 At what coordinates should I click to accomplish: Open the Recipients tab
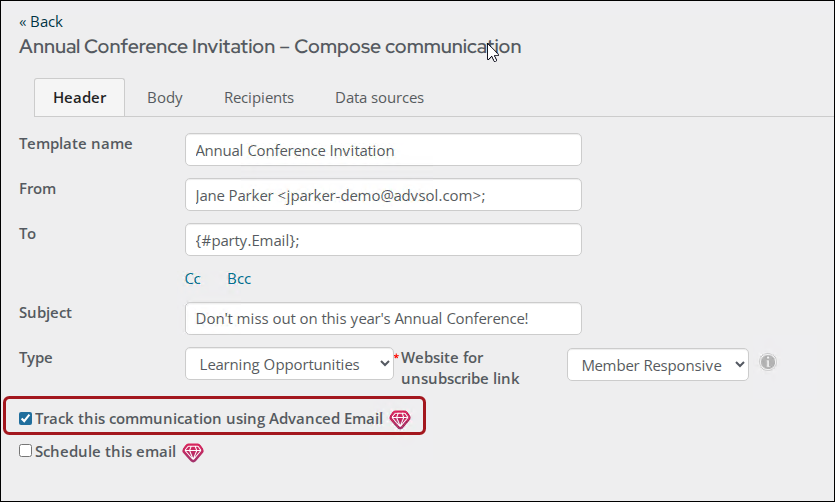tap(259, 98)
